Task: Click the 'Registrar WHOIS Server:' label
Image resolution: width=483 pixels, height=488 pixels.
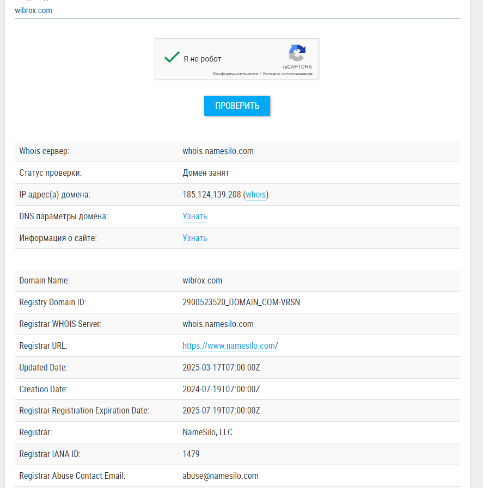Action: pyautogui.click(x=60, y=324)
